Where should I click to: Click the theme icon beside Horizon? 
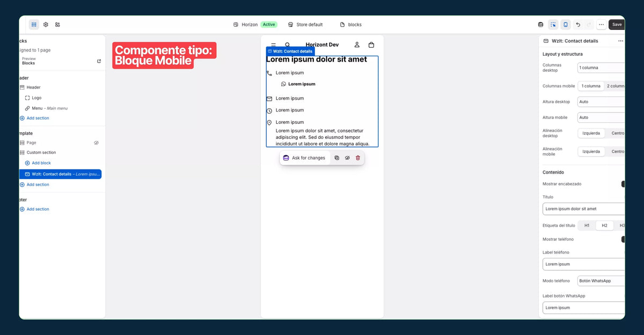click(x=236, y=25)
